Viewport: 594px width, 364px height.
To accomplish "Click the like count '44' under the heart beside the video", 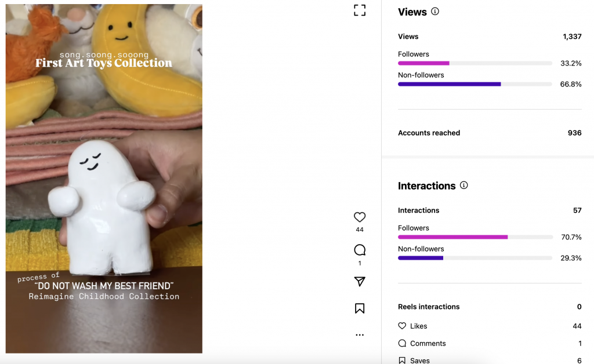I will 360,230.
